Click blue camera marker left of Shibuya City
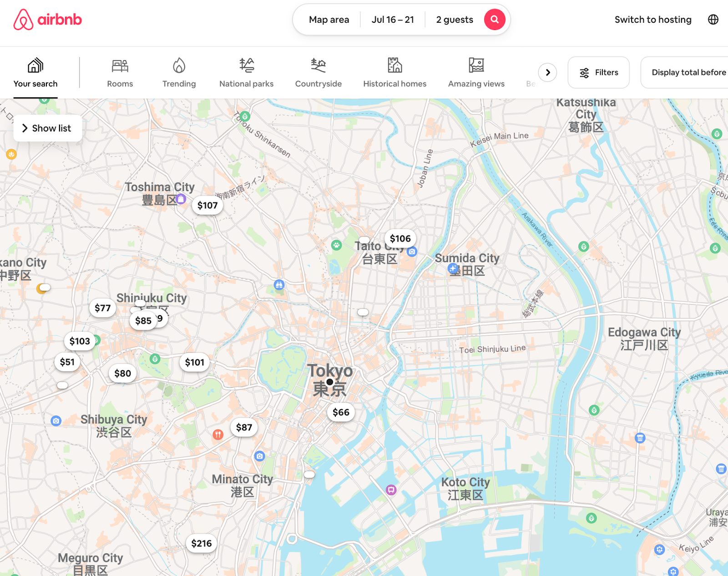Viewport: 728px width, 576px height. click(56, 421)
